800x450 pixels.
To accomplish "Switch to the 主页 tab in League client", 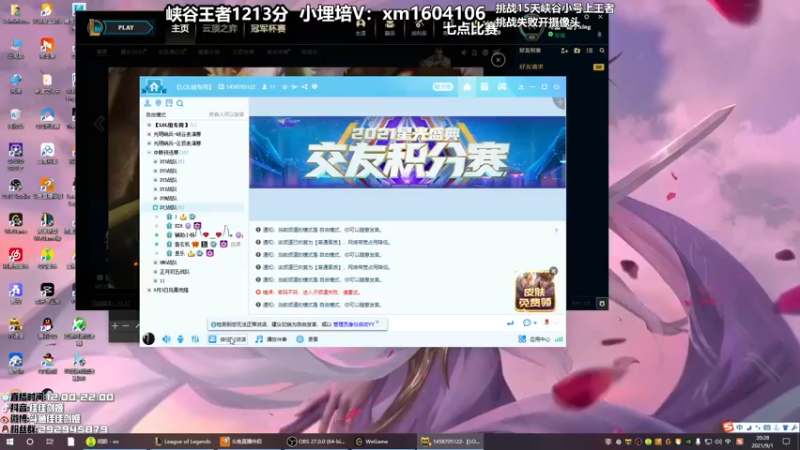I will (180, 29).
